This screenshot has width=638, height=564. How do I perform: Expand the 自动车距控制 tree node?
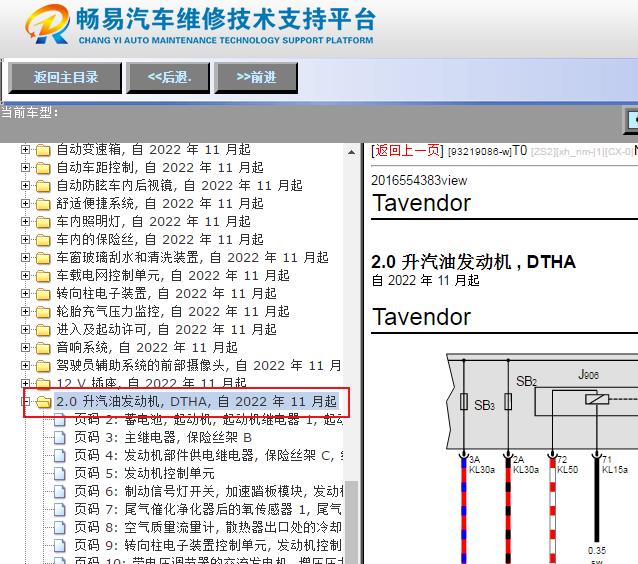pos(26,168)
